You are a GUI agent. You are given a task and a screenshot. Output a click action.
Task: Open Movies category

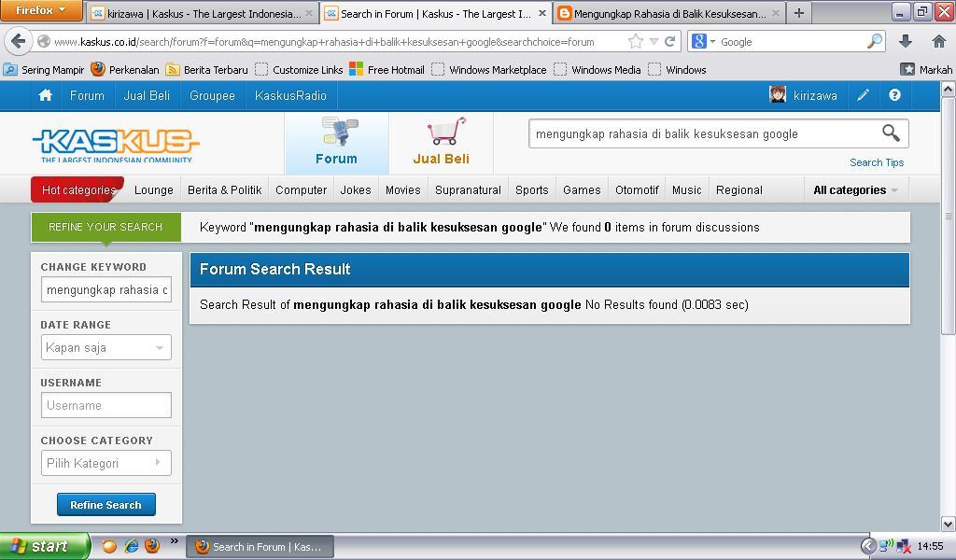tap(403, 190)
